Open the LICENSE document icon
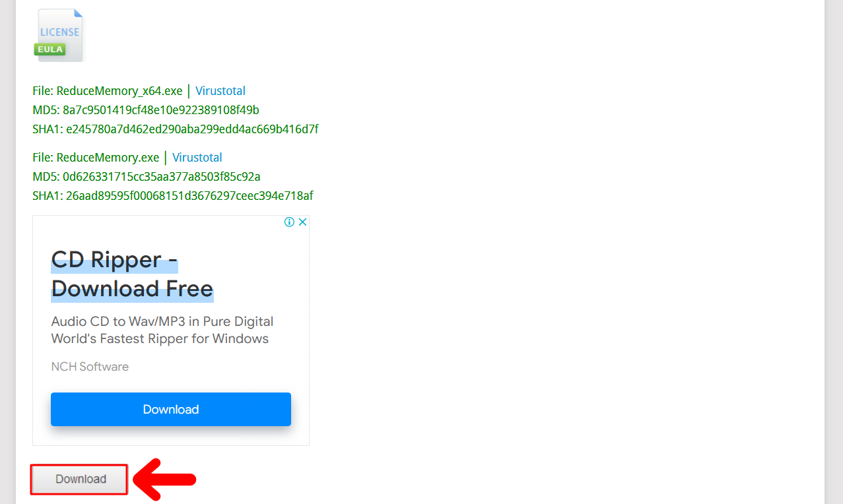 tap(59, 35)
